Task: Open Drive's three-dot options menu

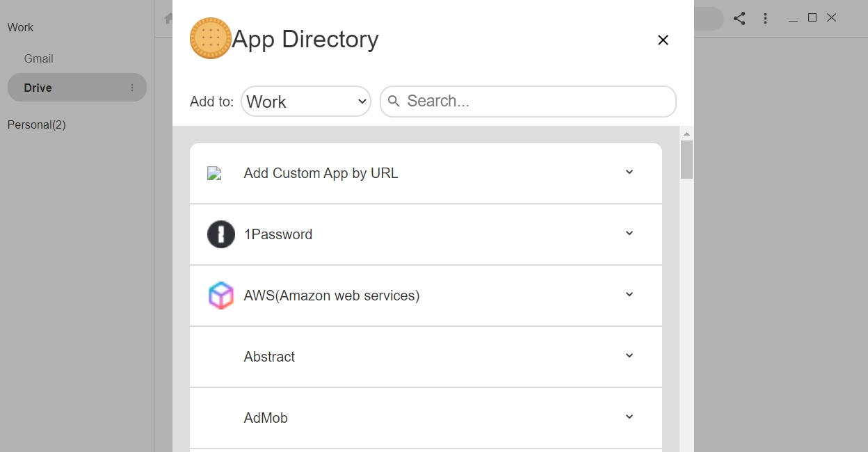Action: [x=132, y=88]
